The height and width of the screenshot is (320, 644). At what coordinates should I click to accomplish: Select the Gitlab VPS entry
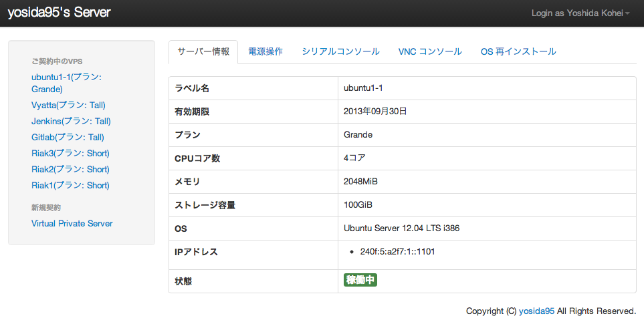click(68, 137)
